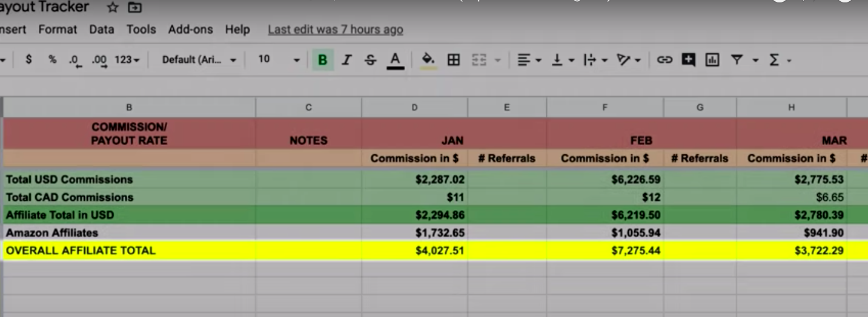Open the text color picker
Viewport: 868px width, 317px height.
pos(395,60)
